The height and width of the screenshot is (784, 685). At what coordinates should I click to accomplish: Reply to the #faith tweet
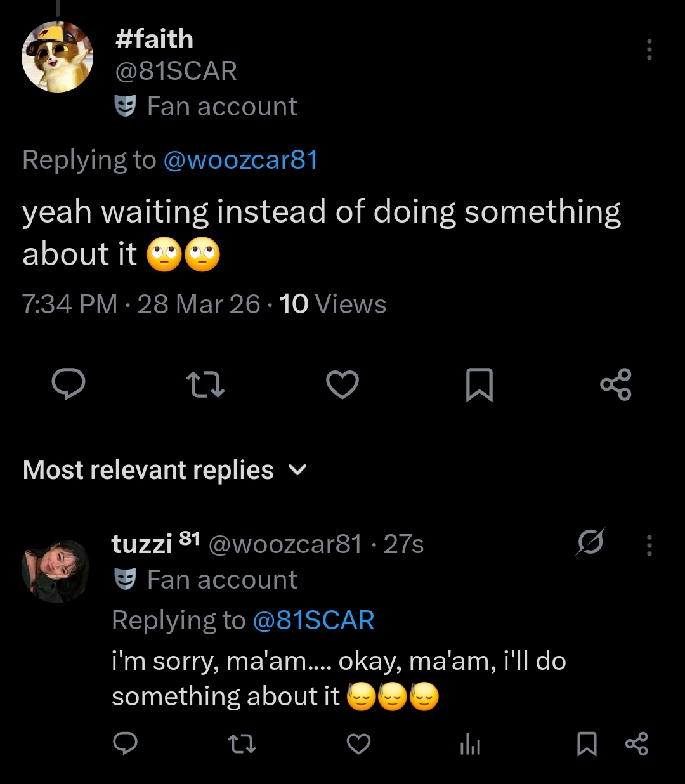[68, 384]
